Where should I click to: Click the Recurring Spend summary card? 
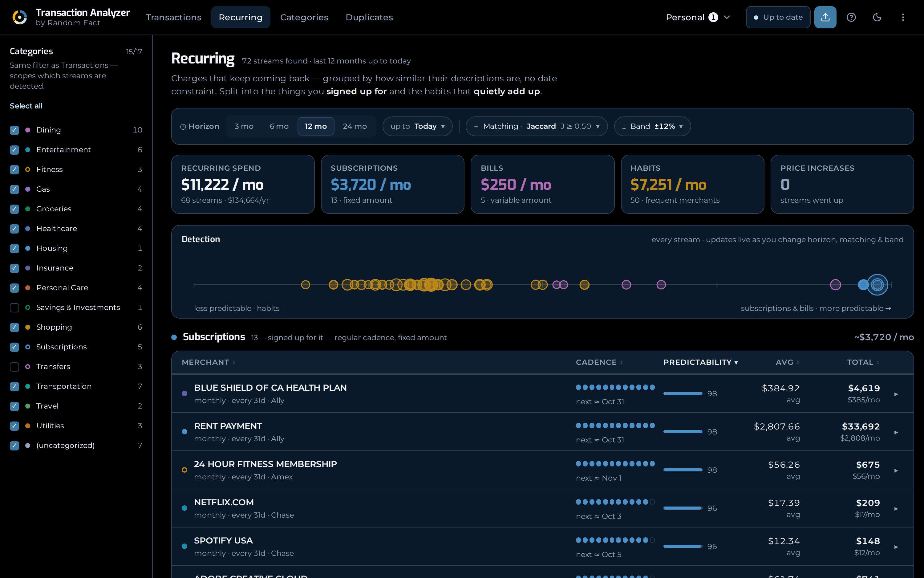[x=243, y=184]
